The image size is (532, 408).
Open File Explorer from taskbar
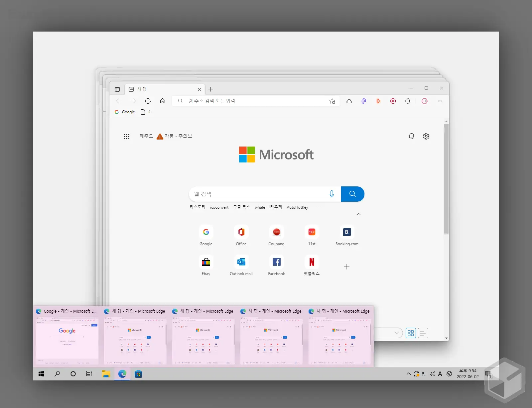coord(106,374)
